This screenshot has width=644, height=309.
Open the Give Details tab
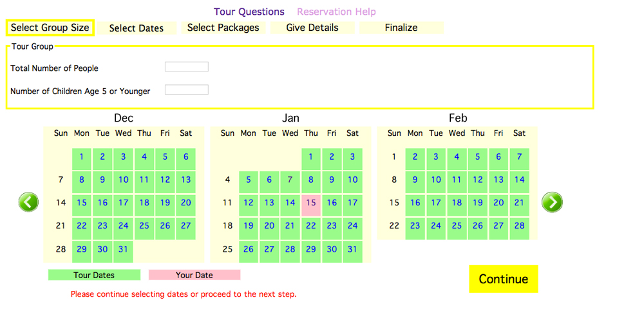tap(312, 28)
